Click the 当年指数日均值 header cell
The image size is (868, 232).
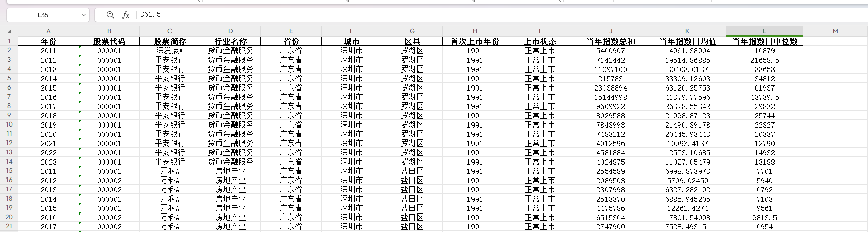[688, 41]
